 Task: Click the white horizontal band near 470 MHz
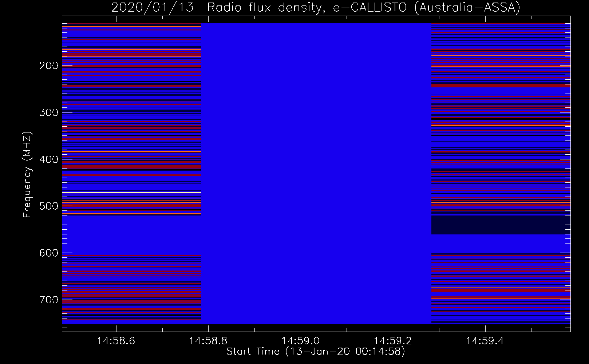click(x=131, y=192)
